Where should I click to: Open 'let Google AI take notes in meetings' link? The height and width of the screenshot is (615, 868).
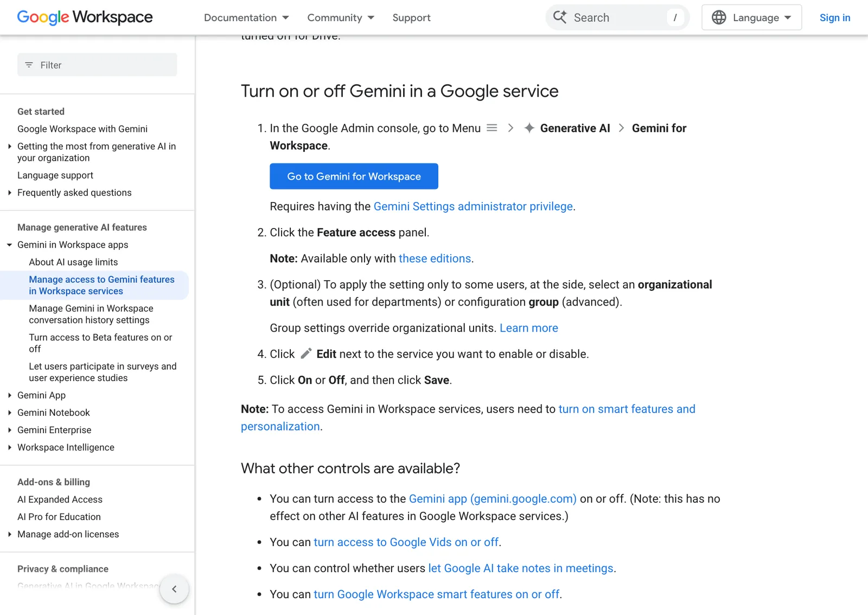click(x=521, y=568)
